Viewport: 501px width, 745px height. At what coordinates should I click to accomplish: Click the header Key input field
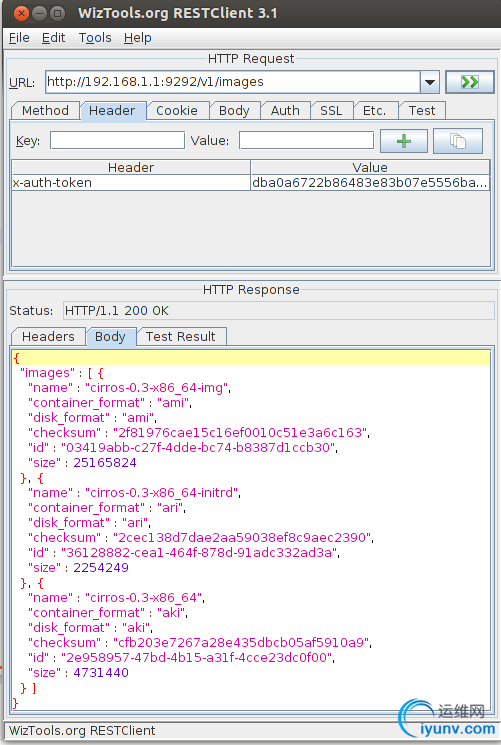coord(117,141)
